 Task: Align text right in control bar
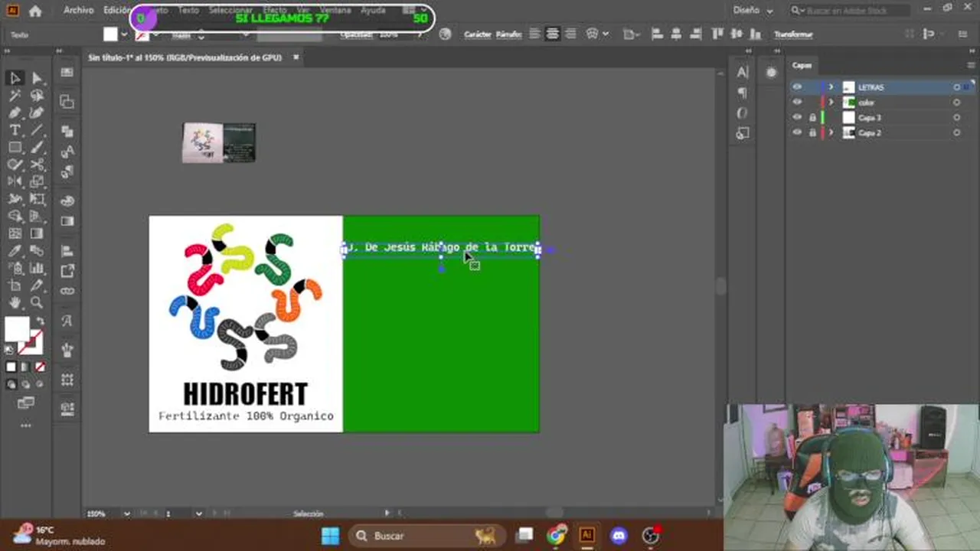click(570, 34)
